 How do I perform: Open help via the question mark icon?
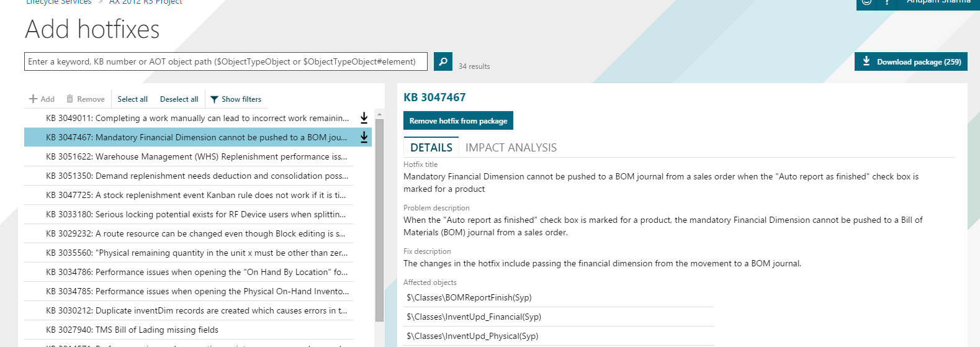point(887,2)
